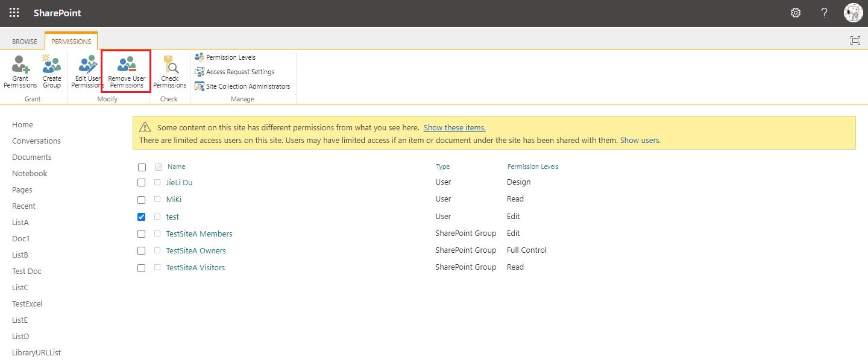The image size is (868, 362).
Task: Click Create Group ribbon icon
Action: pyautogui.click(x=52, y=72)
